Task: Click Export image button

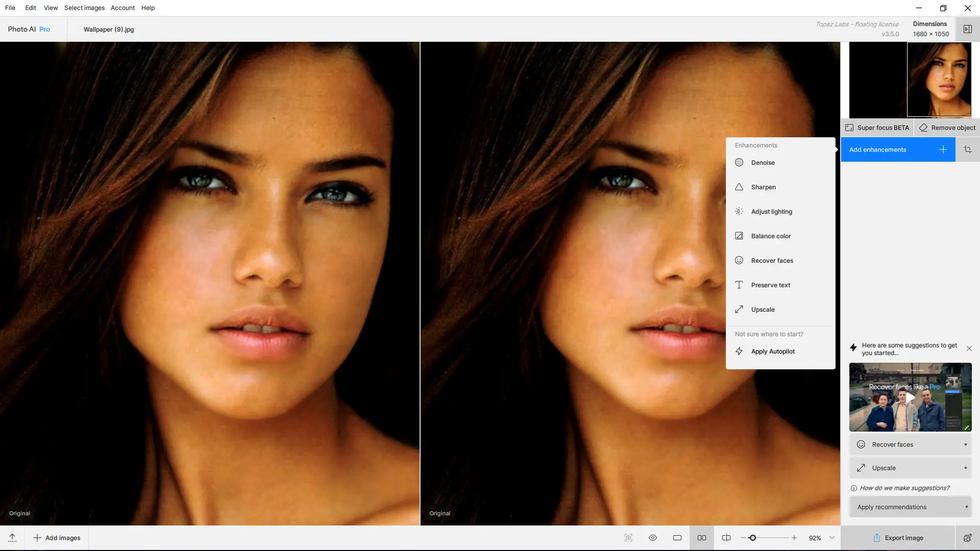Action: 898,538
